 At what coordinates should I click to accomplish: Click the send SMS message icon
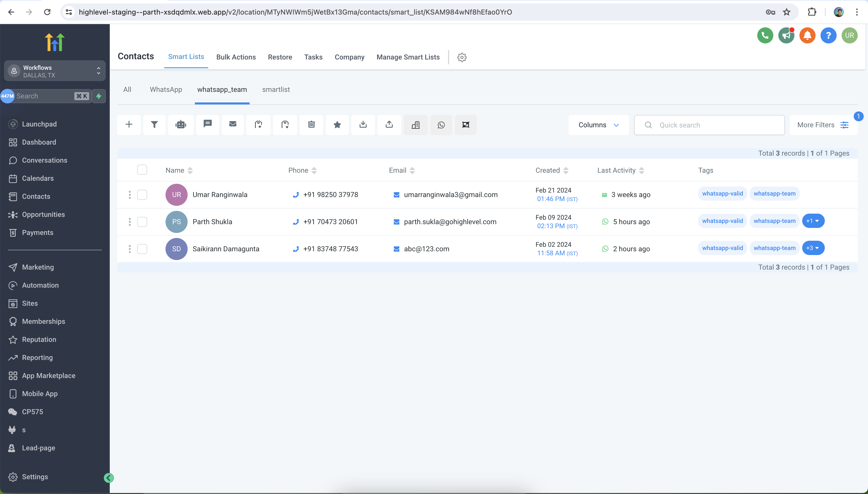coord(207,124)
